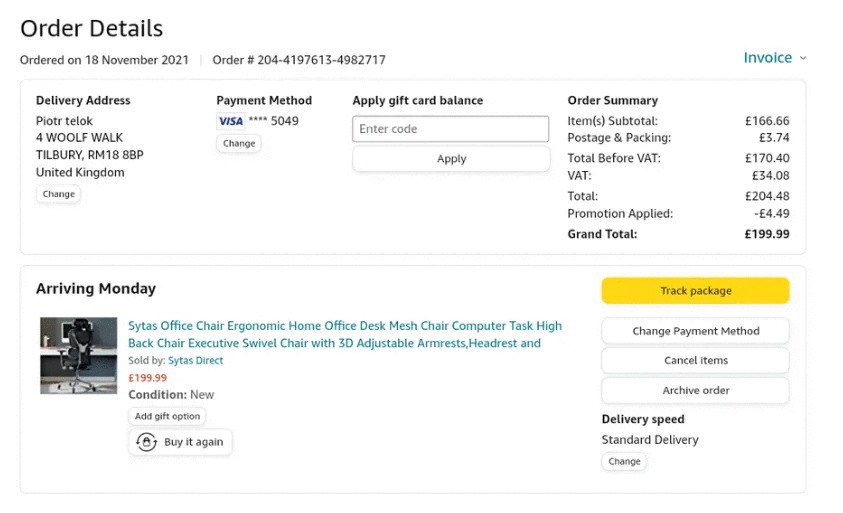Click the Buy it again refresh icon
Viewport: 843px width, 513px height.
tap(147, 442)
